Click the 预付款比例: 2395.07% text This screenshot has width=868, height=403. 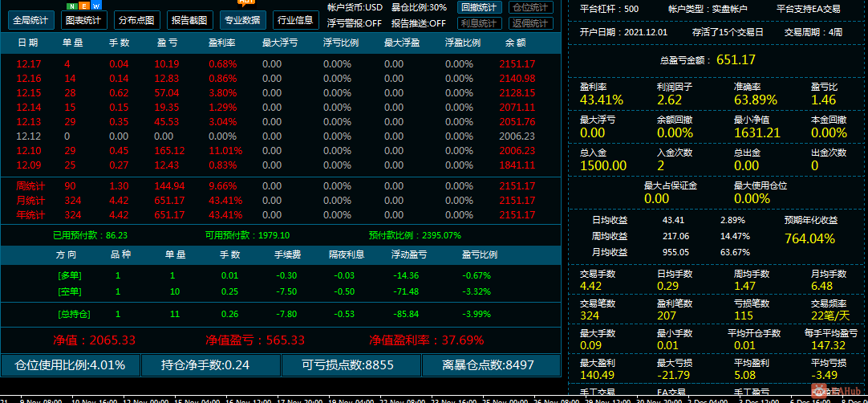tap(416, 235)
